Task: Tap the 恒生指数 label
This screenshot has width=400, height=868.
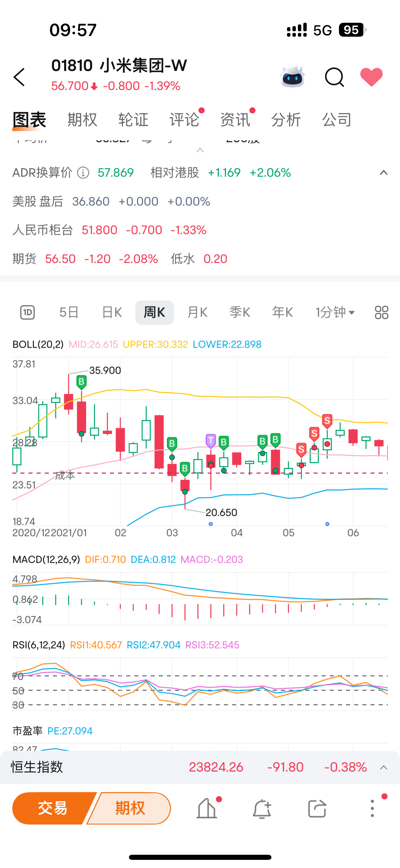Action: [x=37, y=767]
